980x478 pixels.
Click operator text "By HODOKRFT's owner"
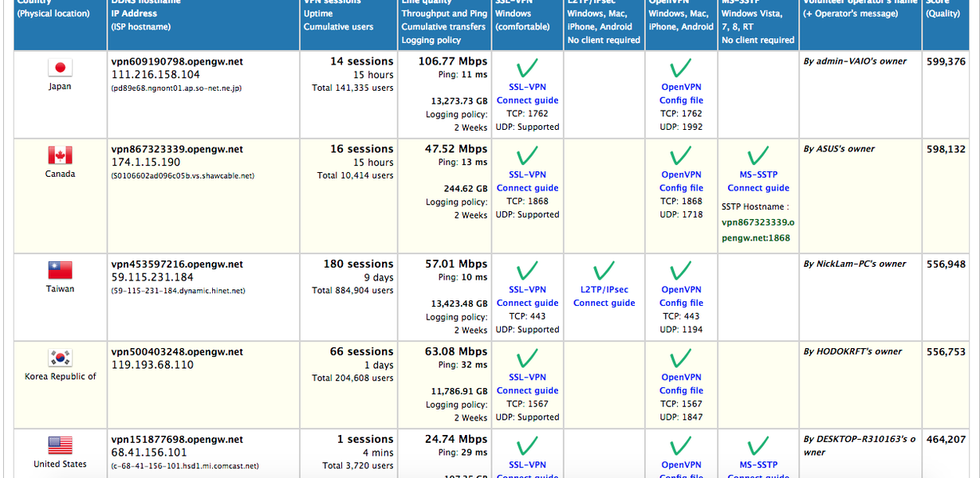click(x=852, y=351)
